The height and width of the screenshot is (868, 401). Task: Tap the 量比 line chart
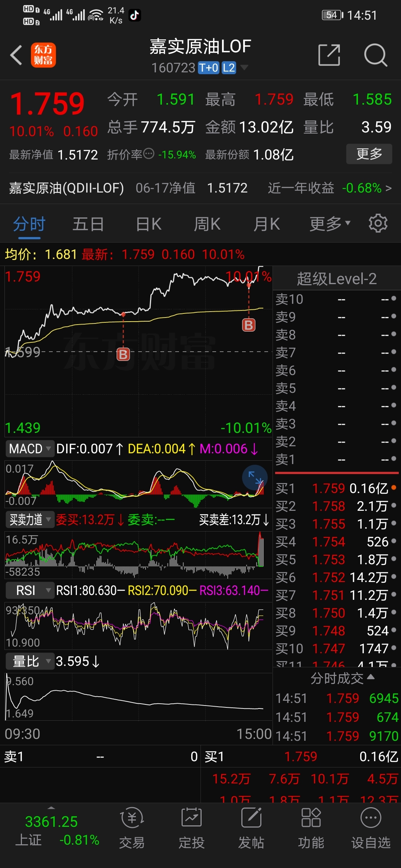(138, 696)
